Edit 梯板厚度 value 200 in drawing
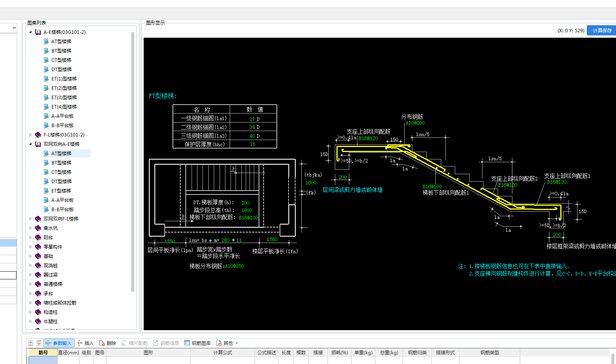This screenshot has width=616, height=364. [245, 203]
